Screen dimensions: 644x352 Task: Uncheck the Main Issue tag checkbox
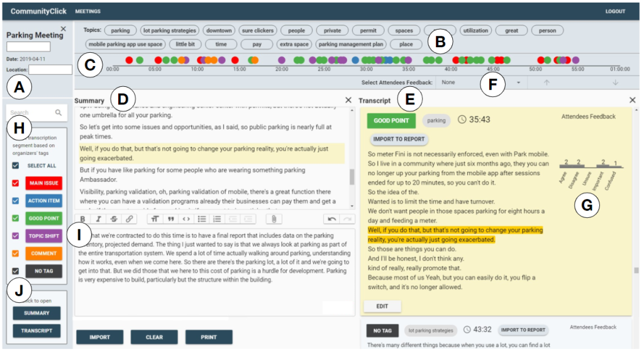click(16, 183)
